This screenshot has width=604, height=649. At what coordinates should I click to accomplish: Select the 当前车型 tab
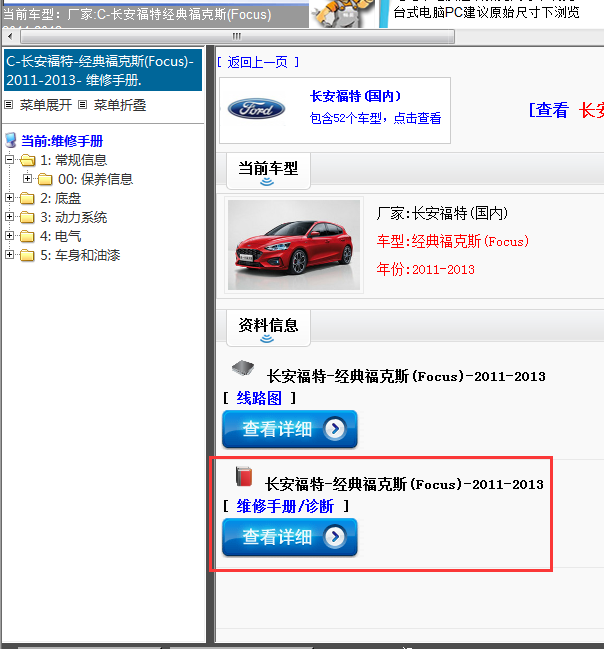(x=268, y=171)
